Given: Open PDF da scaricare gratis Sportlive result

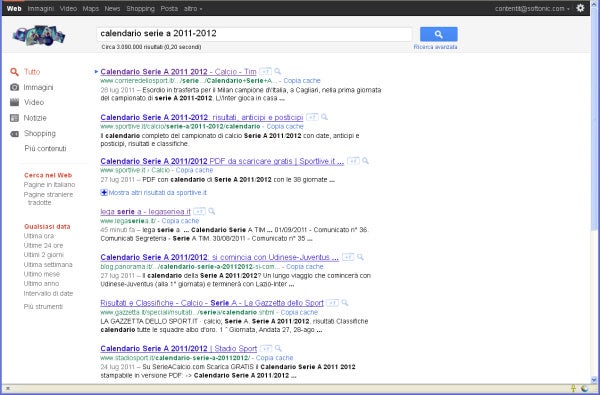Looking at the screenshot, I should point(222,161).
